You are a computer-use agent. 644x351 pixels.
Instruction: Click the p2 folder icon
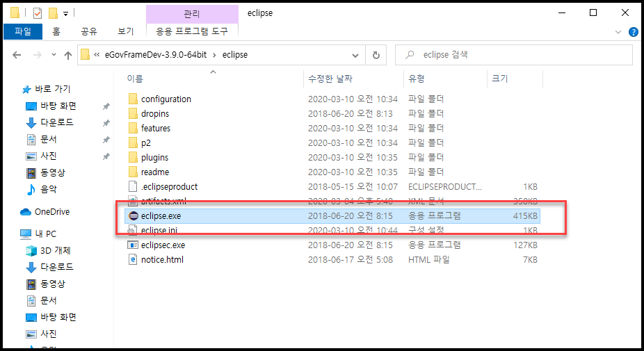[x=133, y=142]
